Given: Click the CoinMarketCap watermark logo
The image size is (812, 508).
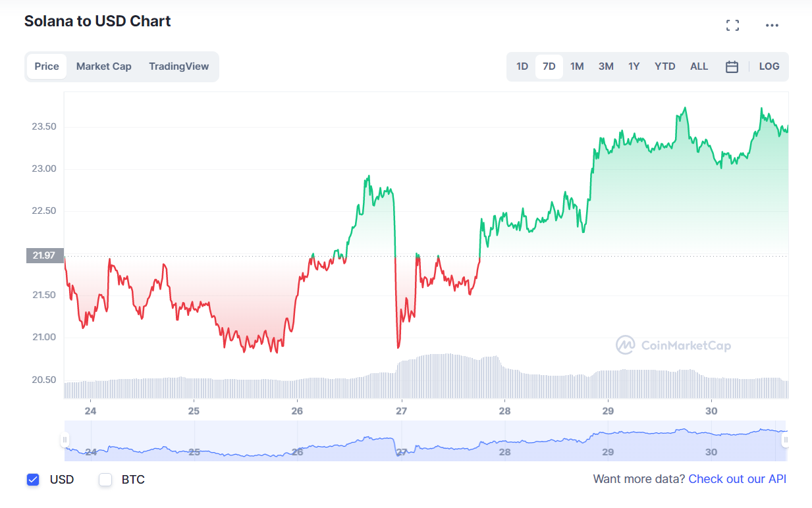Looking at the screenshot, I should 673,345.
